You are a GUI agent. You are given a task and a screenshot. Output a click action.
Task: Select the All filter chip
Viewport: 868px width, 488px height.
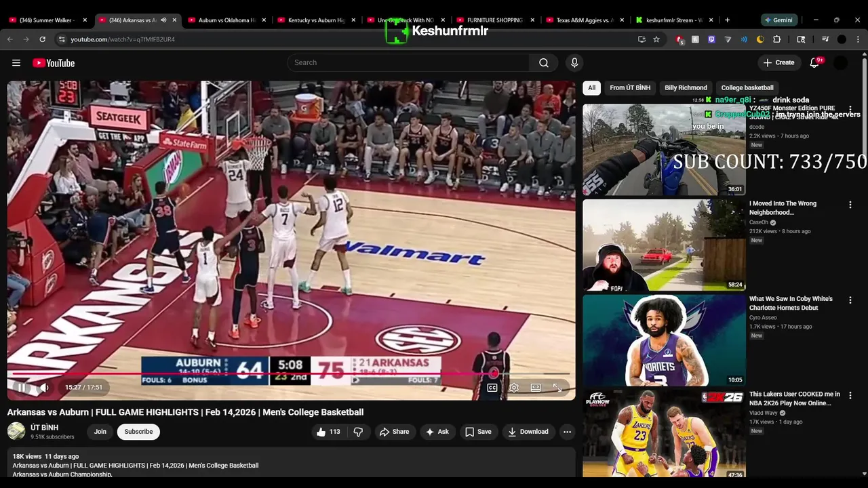(x=591, y=87)
